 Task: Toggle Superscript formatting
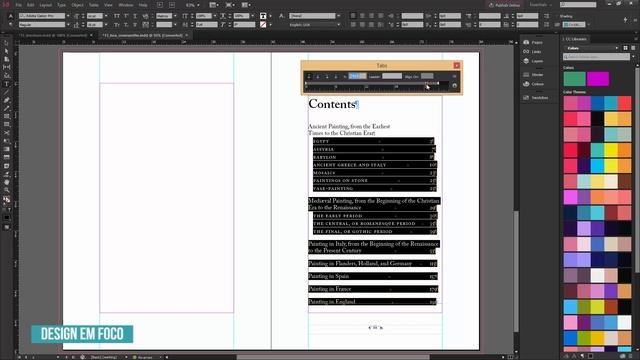126,16
